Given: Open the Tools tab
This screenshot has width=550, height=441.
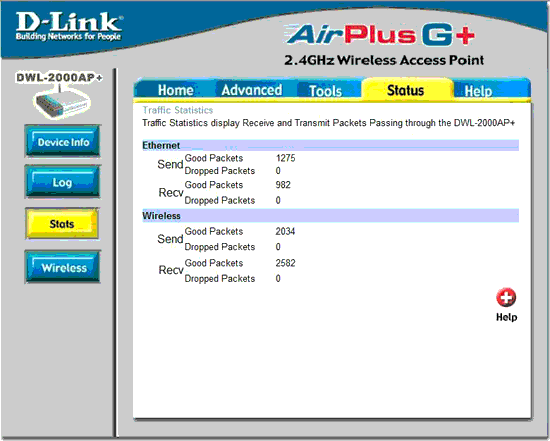Looking at the screenshot, I should tap(325, 91).
